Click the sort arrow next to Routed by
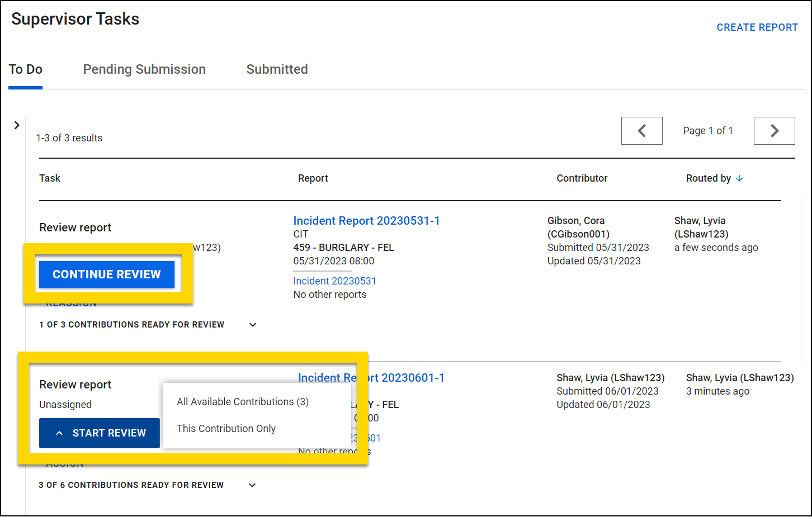The height and width of the screenshot is (517, 812). tap(739, 178)
